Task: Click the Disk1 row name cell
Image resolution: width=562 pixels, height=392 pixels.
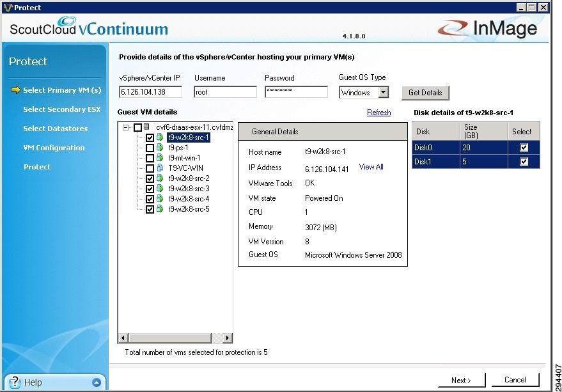Action: (x=436, y=161)
